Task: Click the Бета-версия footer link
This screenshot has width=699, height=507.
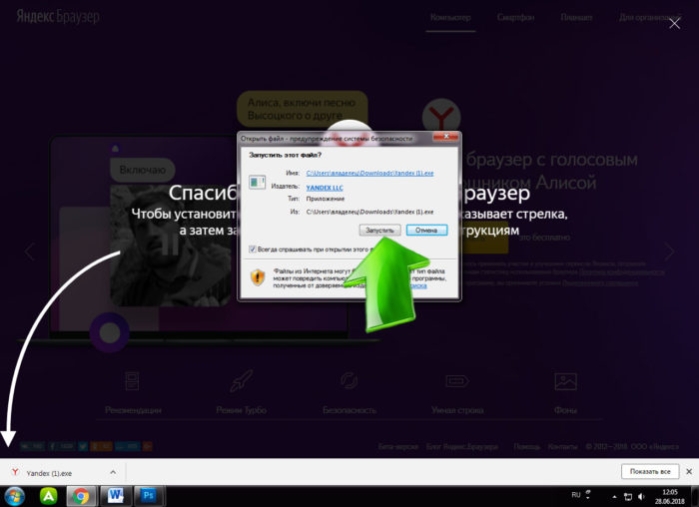Action: click(x=398, y=446)
